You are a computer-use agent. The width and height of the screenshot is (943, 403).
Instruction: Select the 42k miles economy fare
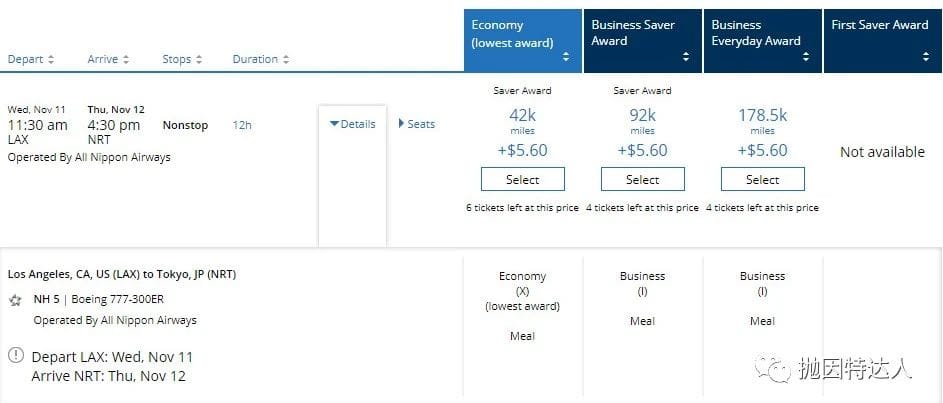[x=522, y=180]
